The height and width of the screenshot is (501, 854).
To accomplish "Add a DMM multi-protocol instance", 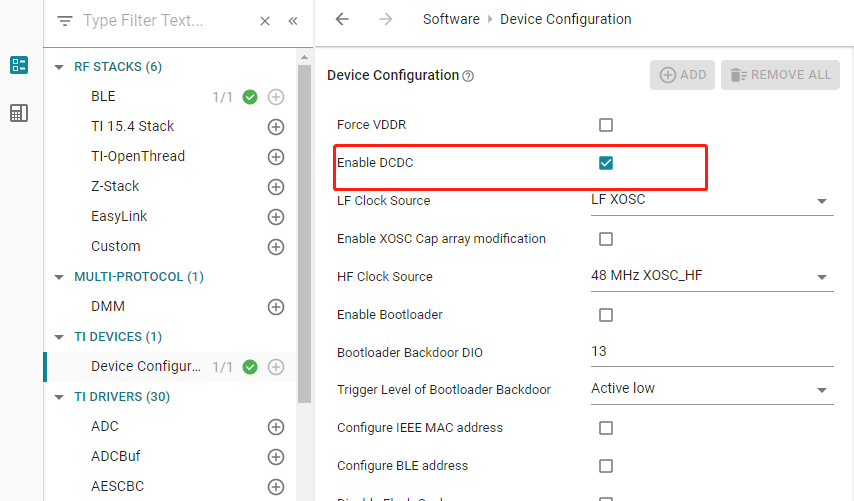I will [276, 307].
